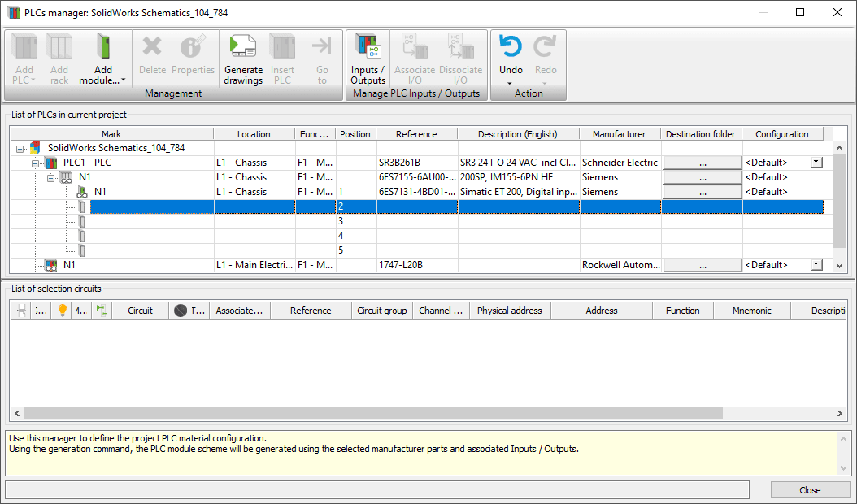Collapse the SolidWorks Schematics_104_784 project node

point(20,149)
